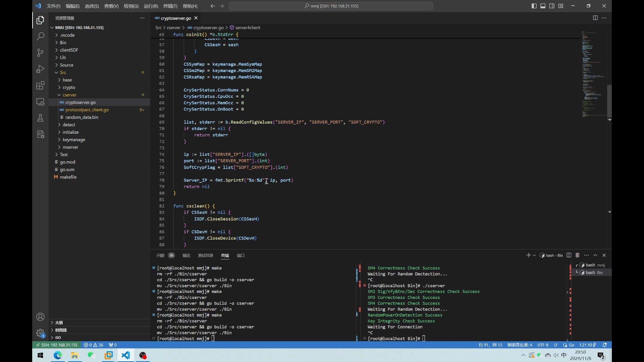Open panel more actions ellipsis
This screenshot has height=362, width=644.
(586, 255)
